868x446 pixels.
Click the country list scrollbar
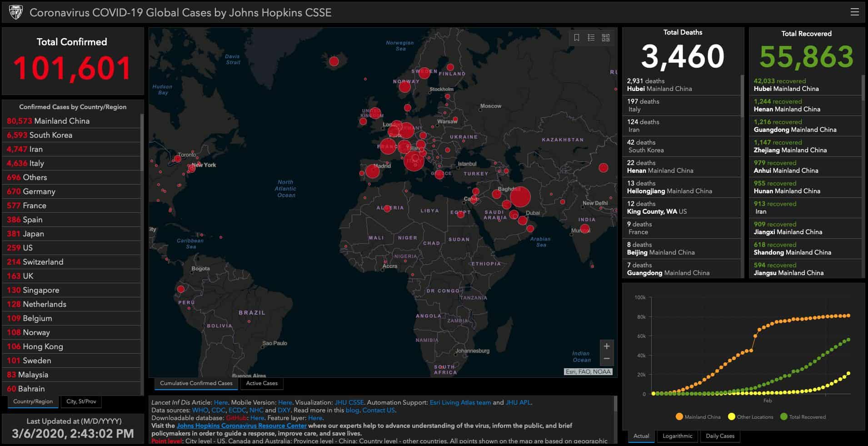142,141
